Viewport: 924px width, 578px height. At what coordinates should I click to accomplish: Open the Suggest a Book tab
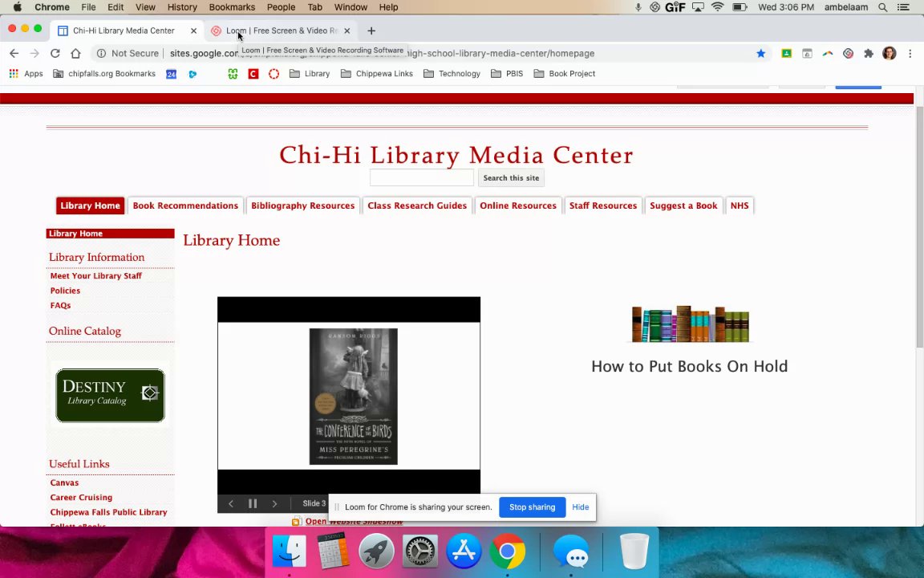(683, 206)
